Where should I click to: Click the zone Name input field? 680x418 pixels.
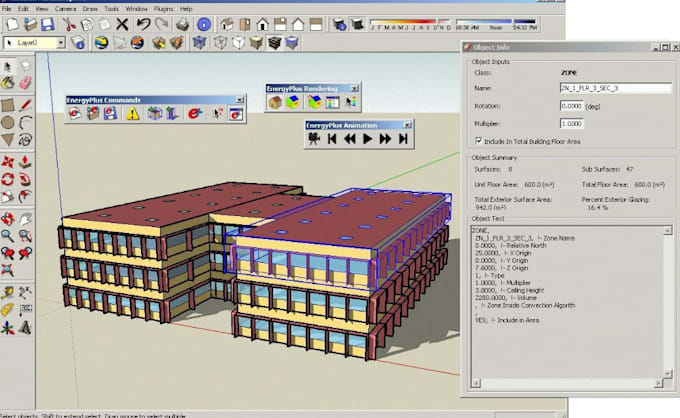[x=615, y=87]
